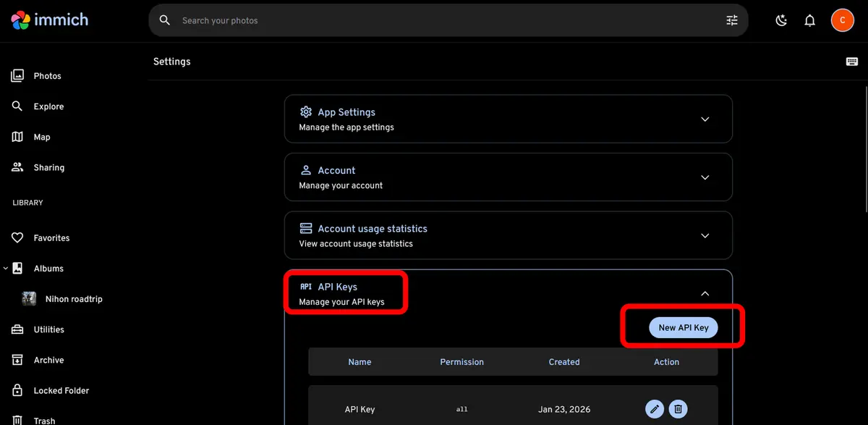The image size is (868, 425).
Task: Open search filter options icon
Action: pos(732,20)
